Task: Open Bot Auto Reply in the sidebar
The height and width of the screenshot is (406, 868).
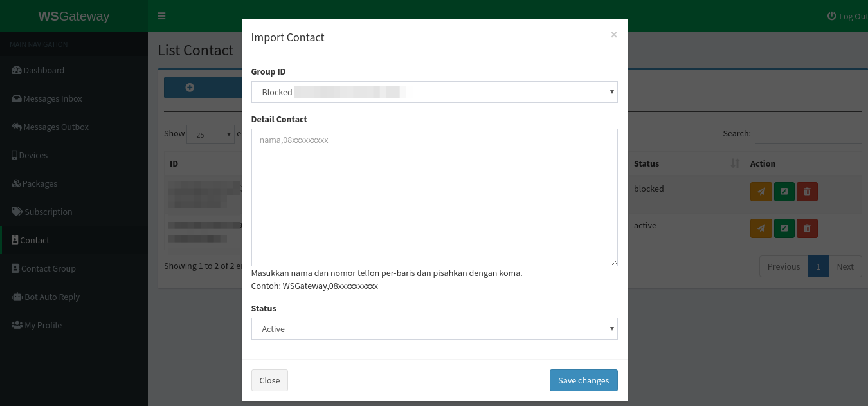Action: [x=74, y=297]
